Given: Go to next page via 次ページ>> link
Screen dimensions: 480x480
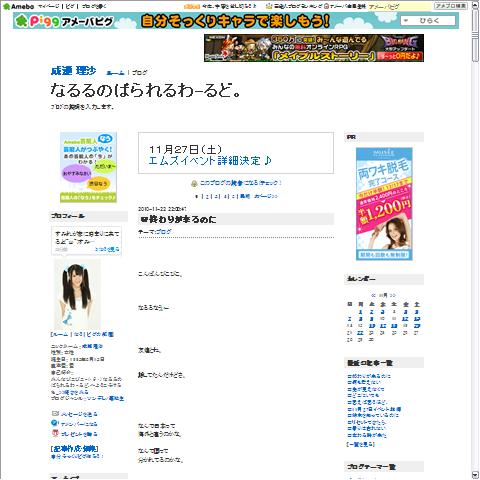Looking at the screenshot, I should tap(266, 196).
